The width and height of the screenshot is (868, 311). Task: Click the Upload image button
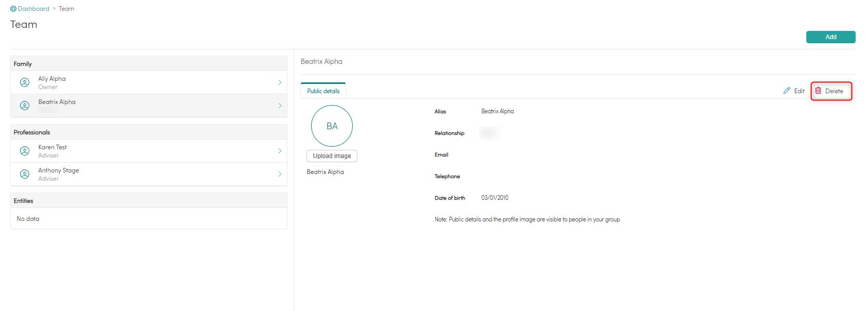coord(332,156)
